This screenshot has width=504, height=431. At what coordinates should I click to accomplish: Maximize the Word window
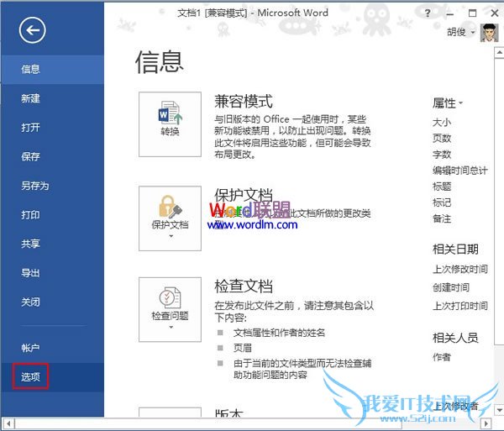472,13
